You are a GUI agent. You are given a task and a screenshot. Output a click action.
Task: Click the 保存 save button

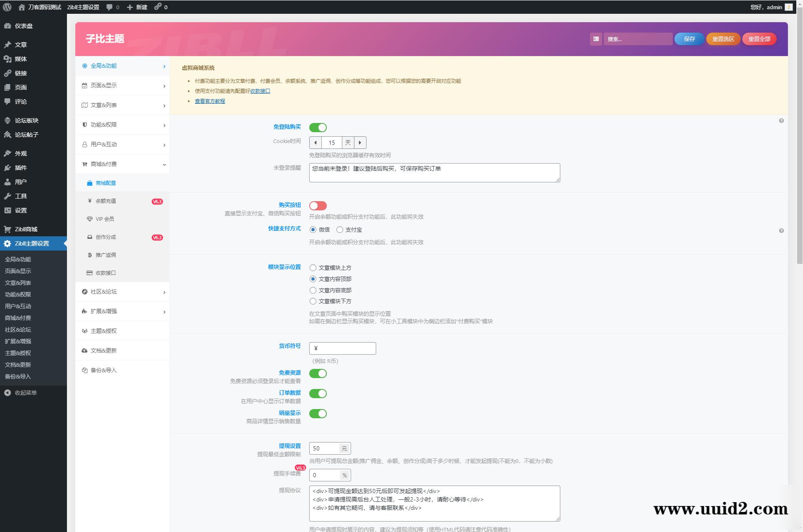click(688, 38)
